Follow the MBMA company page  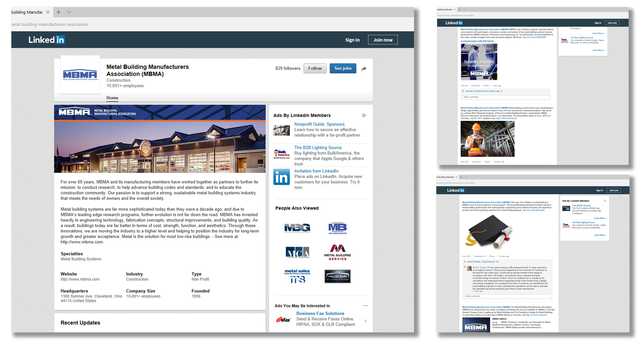coord(315,68)
